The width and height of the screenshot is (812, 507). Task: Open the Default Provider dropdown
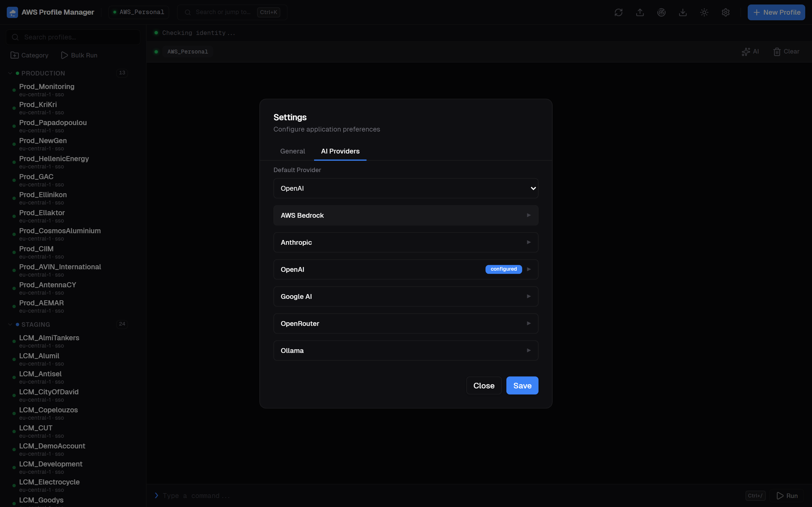(405, 188)
